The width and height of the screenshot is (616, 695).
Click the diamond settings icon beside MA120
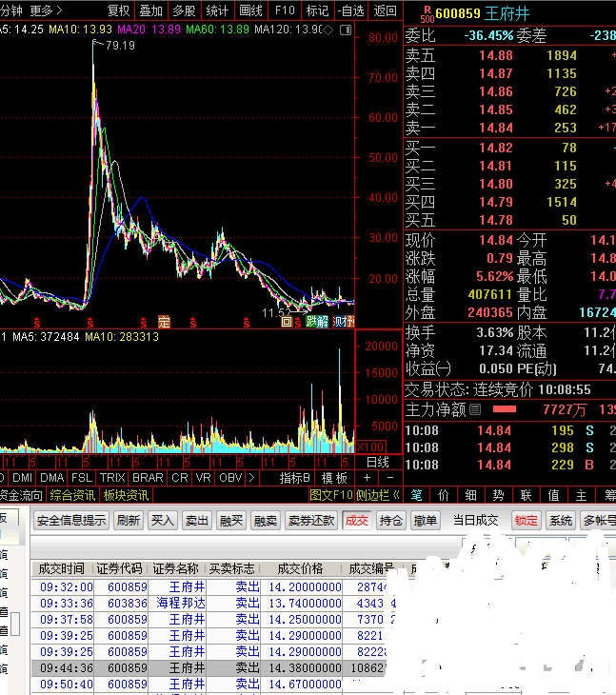pos(328,30)
